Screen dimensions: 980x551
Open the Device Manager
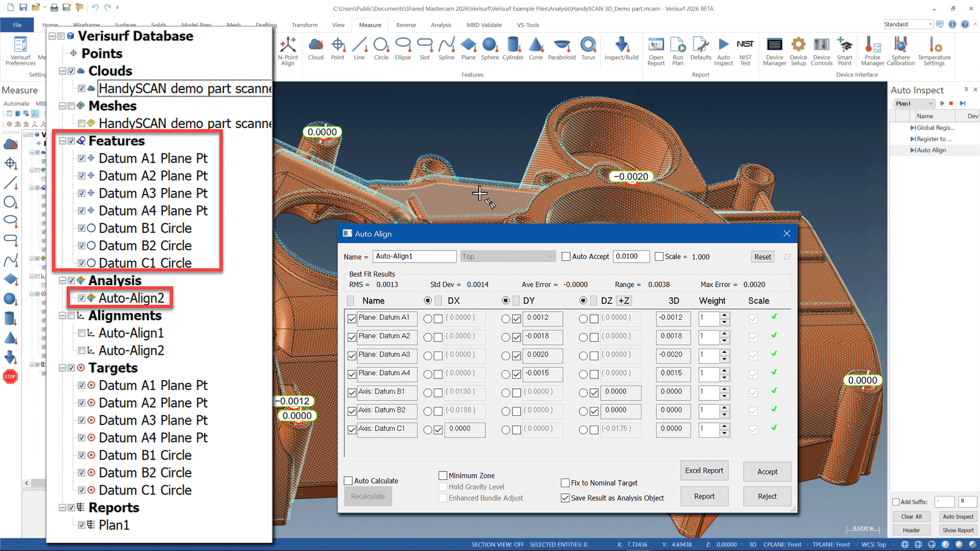pos(774,51)
